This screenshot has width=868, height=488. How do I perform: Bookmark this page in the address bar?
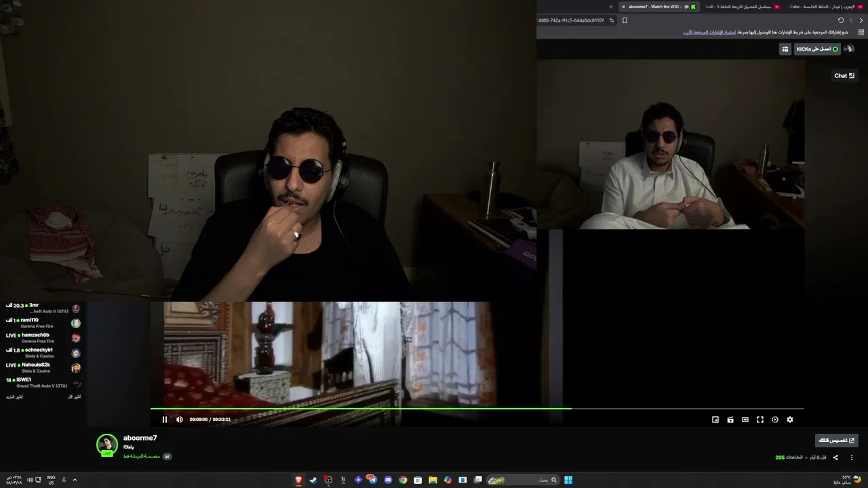click(625, 20)
